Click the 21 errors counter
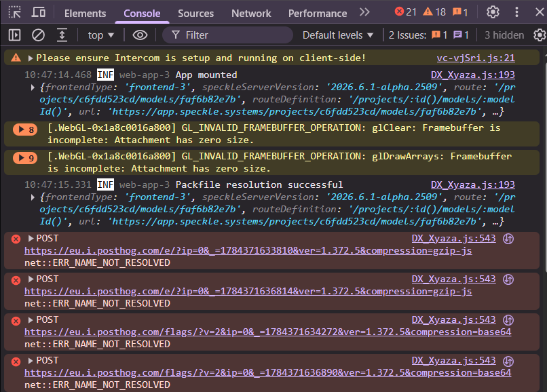 coord(406,12)
